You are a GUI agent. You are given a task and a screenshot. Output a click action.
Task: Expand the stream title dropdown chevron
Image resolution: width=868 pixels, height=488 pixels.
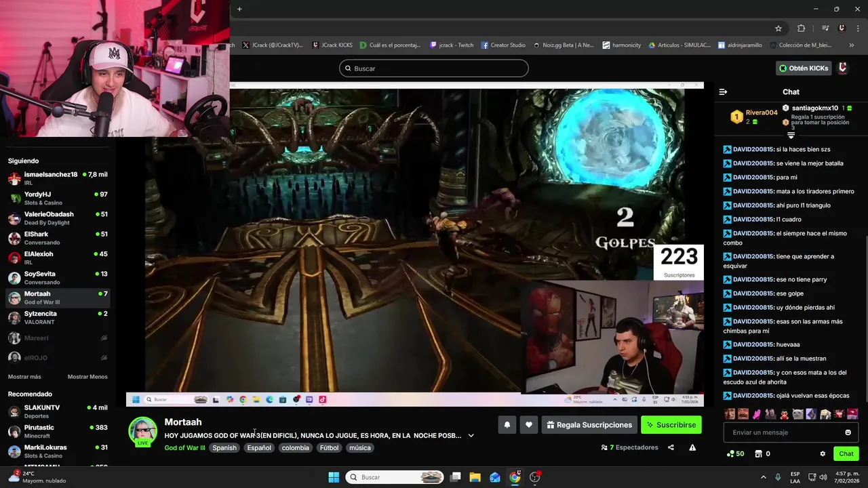pos(471,436)
